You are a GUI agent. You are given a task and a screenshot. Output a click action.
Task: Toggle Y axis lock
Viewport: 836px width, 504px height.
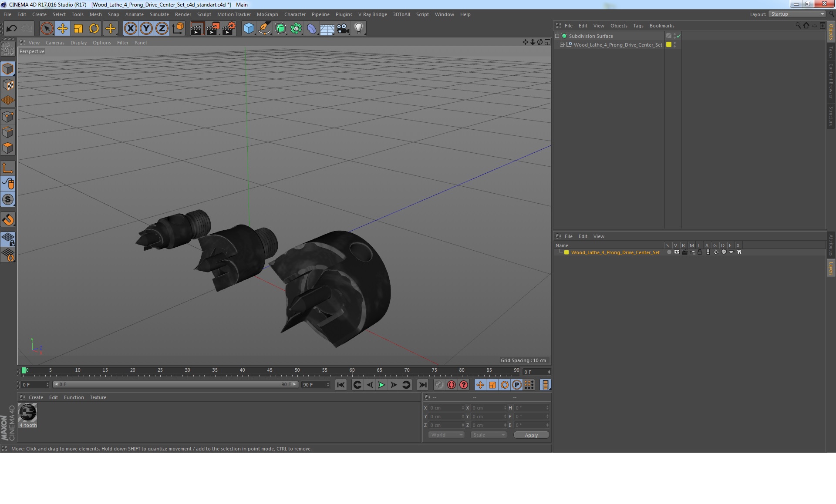tap(146, 29)
